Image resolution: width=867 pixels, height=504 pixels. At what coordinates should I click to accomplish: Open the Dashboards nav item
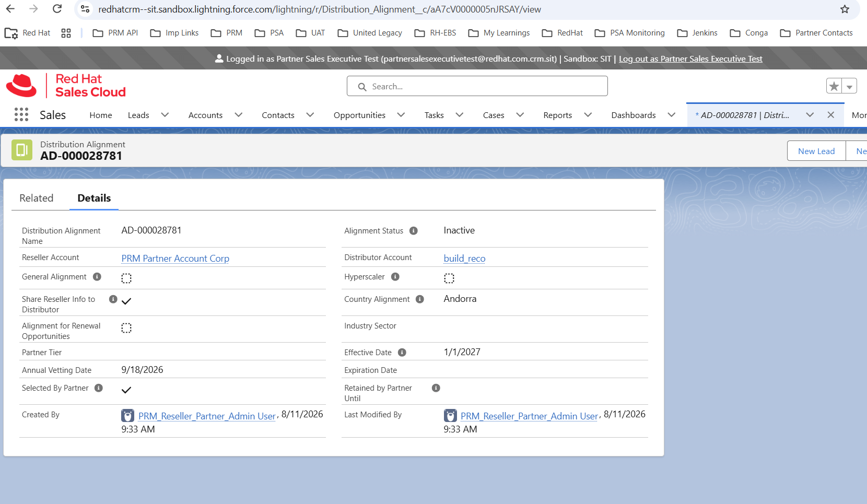coord(634,115)
